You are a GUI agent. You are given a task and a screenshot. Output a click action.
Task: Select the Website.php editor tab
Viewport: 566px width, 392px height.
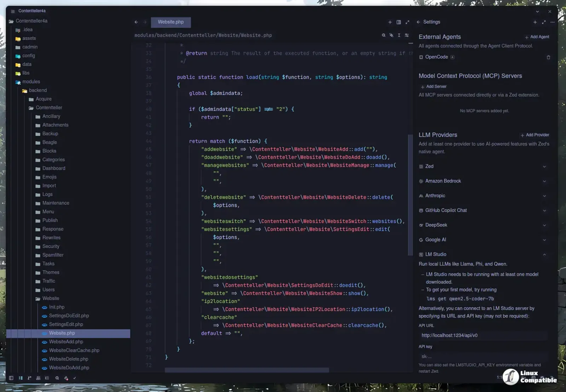click(x=171, y=22)
